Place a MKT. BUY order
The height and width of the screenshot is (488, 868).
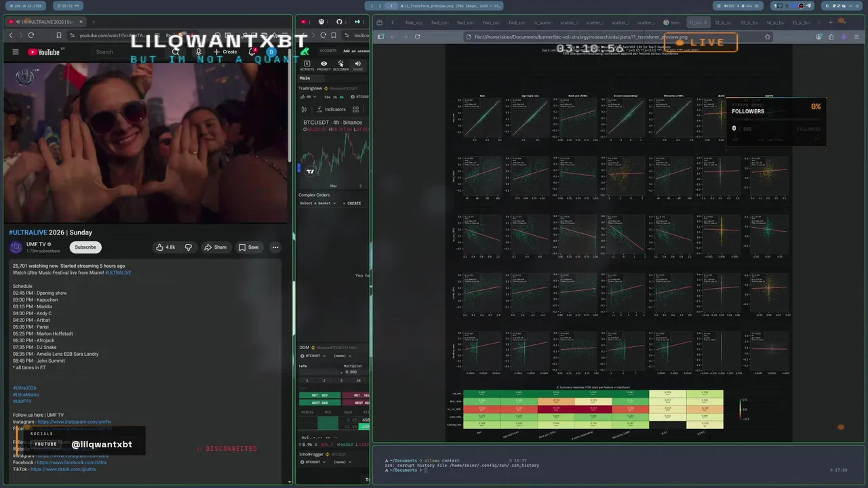pos(319,395)
